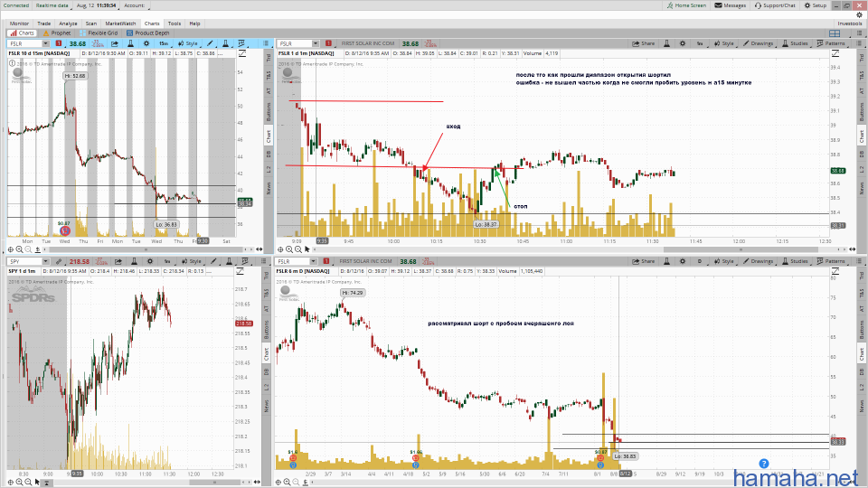This screenshot has height=488, width=868.
Task: Open Patterns menu of top-right chart
Action: (832, 43)
